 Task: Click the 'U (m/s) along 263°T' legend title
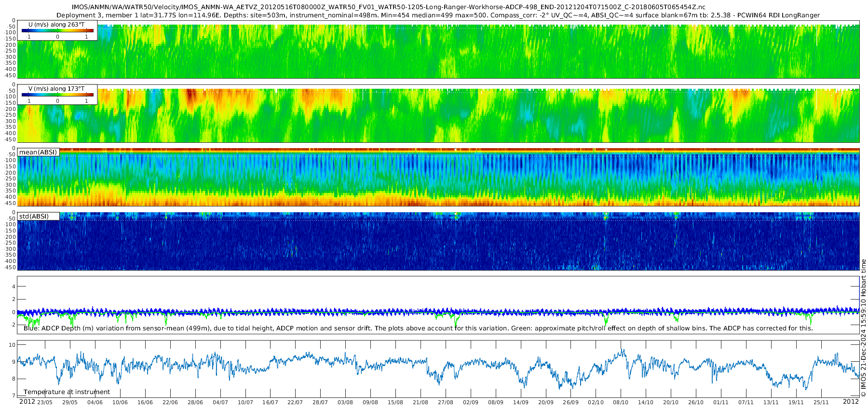(56, 24)
